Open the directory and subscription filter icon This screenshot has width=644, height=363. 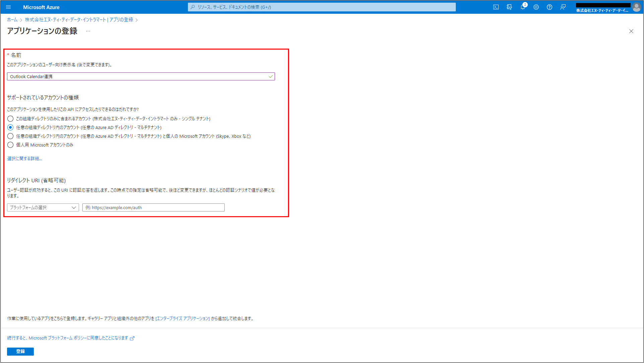tap(509, 7)
